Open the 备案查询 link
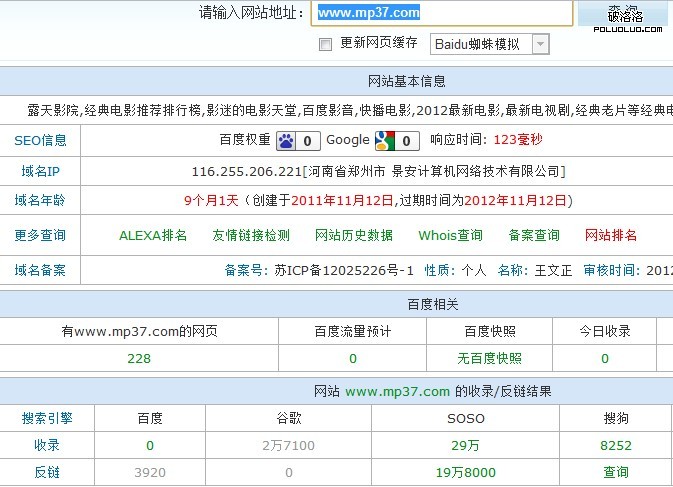 (534, 236)
